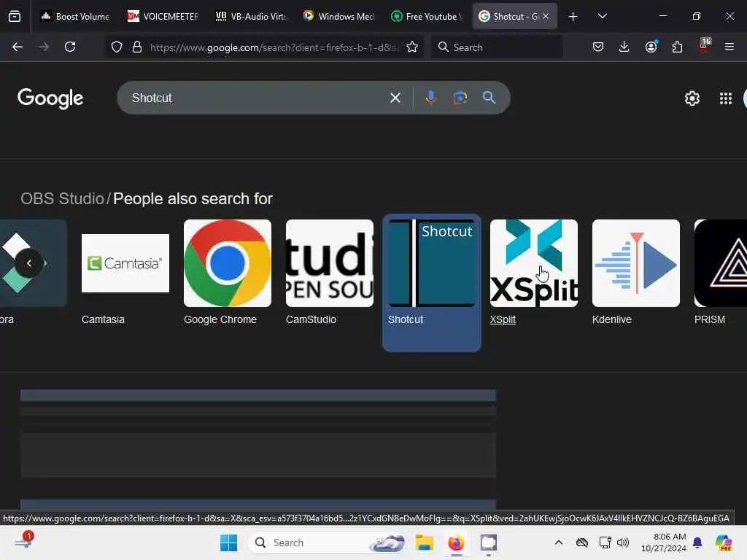Show hidden system tray icons
The height and width of the screenshot is (560, 747).
click(x=559, y=542)
